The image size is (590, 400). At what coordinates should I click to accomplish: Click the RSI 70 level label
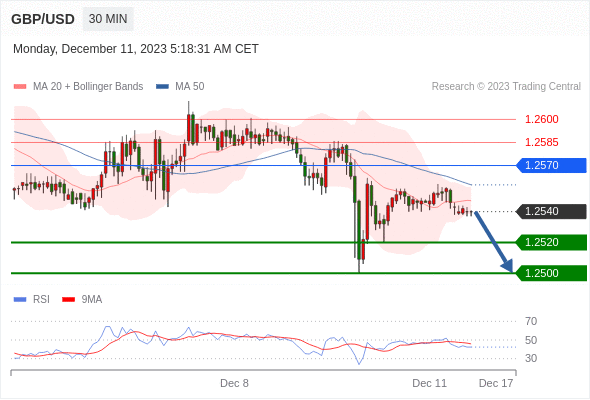click(531, 321)
